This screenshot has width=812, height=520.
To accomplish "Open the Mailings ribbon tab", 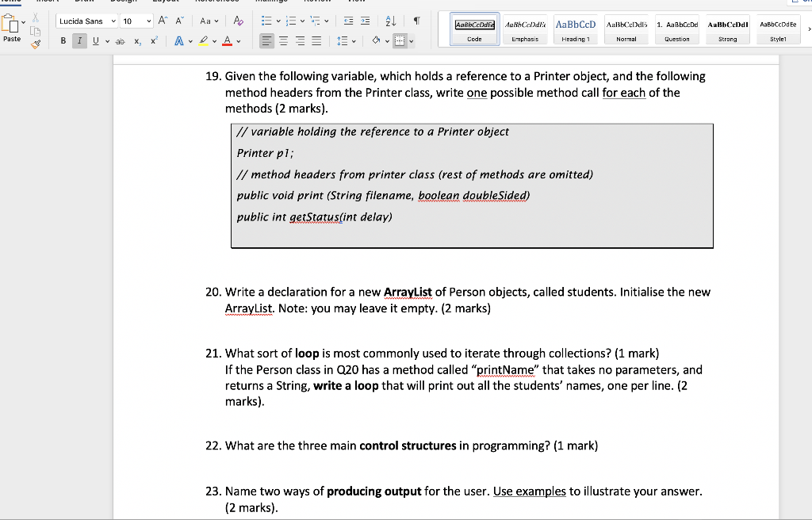I will coord(270,2).
